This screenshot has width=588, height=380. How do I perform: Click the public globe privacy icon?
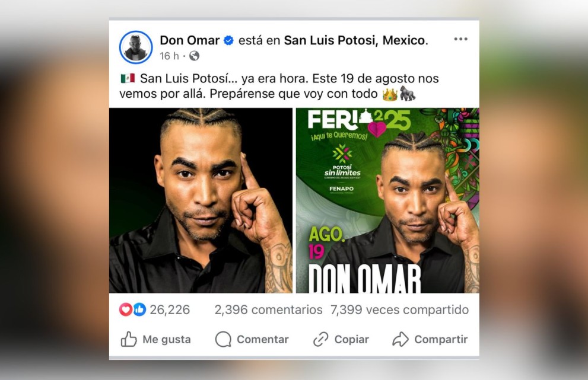[x=194, y=56]
